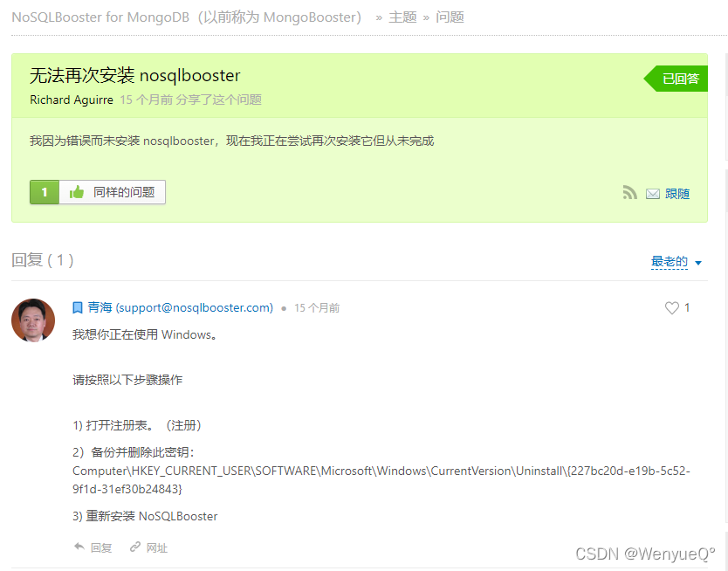Click the RSS feed icon
728x571 pixels.
tap(629, 193)
